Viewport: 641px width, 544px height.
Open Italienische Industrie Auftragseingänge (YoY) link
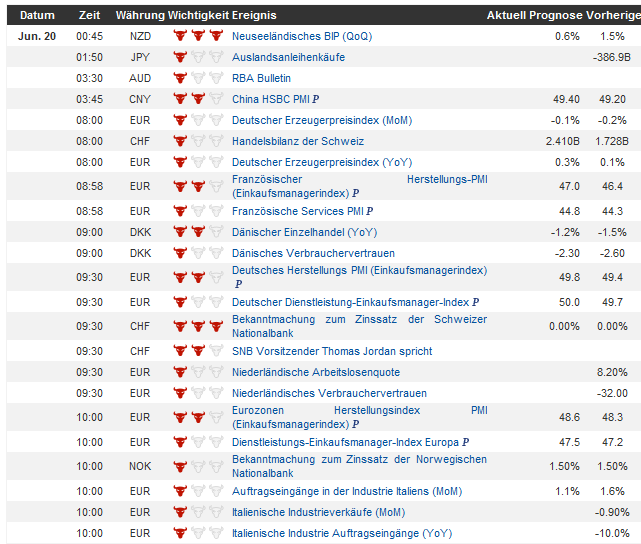tap(342, 533)
